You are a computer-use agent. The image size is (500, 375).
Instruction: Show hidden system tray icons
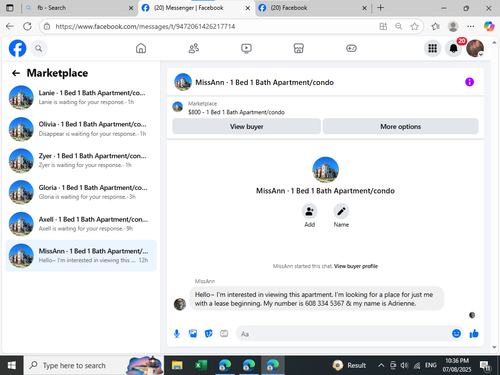pos(381,365)
